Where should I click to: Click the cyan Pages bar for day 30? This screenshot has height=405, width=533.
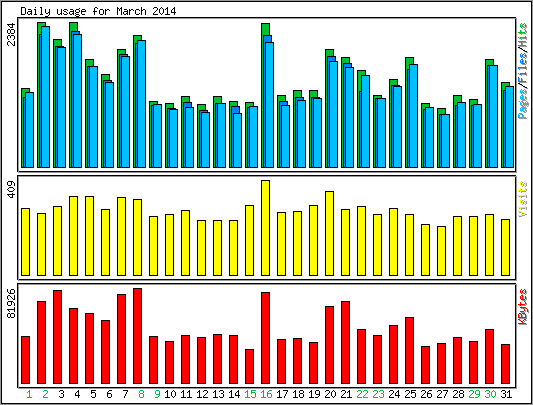click(494, 116)
